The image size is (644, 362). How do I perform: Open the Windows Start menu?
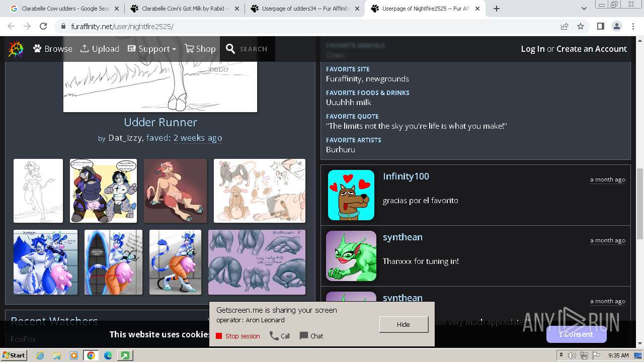tap(14, 355)
